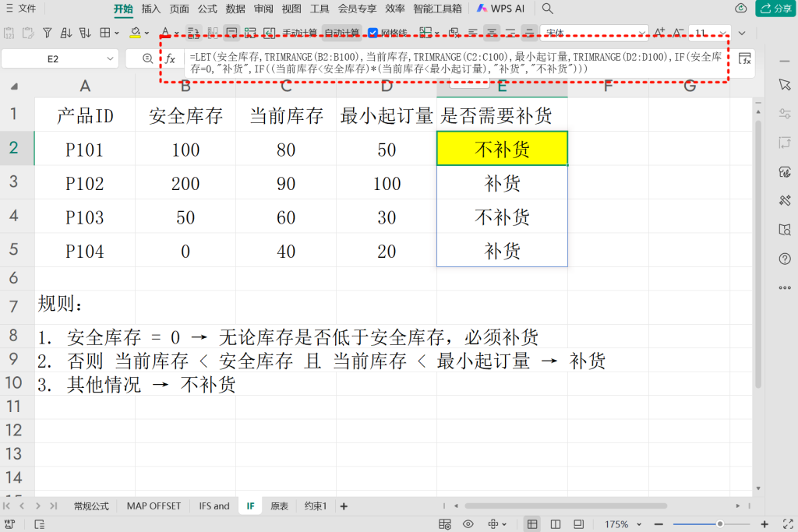Switch to page layout view in the status bar
The image size is (798, 532).
(556, 524)
